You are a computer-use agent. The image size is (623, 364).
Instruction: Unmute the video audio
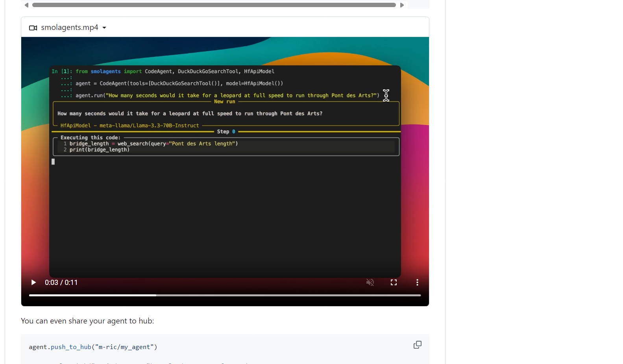pos(370,283)
